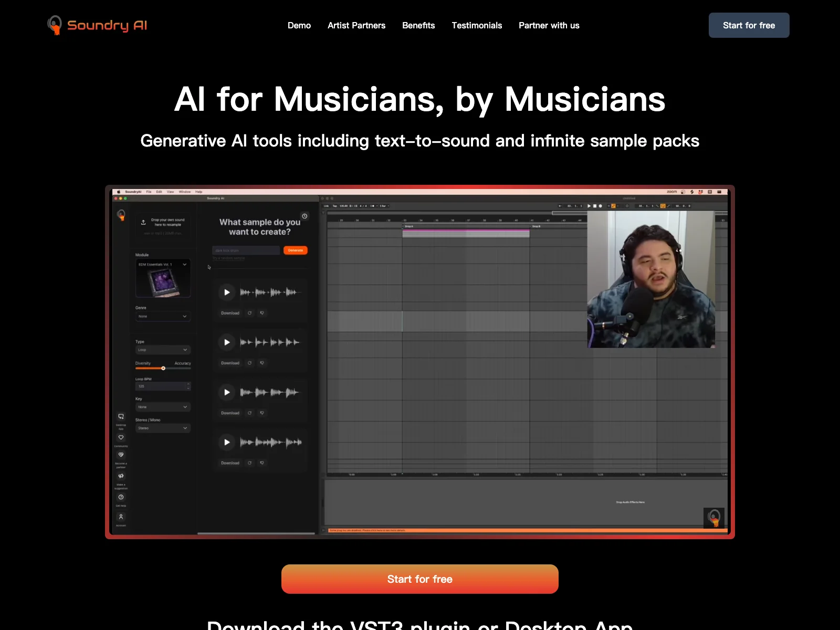Viewport: 840px width, 630px height.
Task: Download the second generated sample
Action: [x=230, y=363]
